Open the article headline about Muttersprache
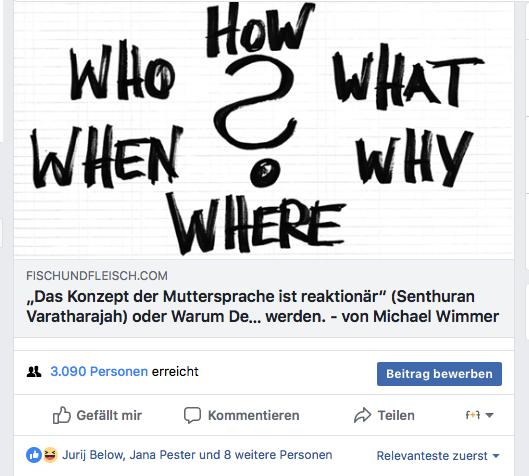The image size is (529, 476). (262, 306)
